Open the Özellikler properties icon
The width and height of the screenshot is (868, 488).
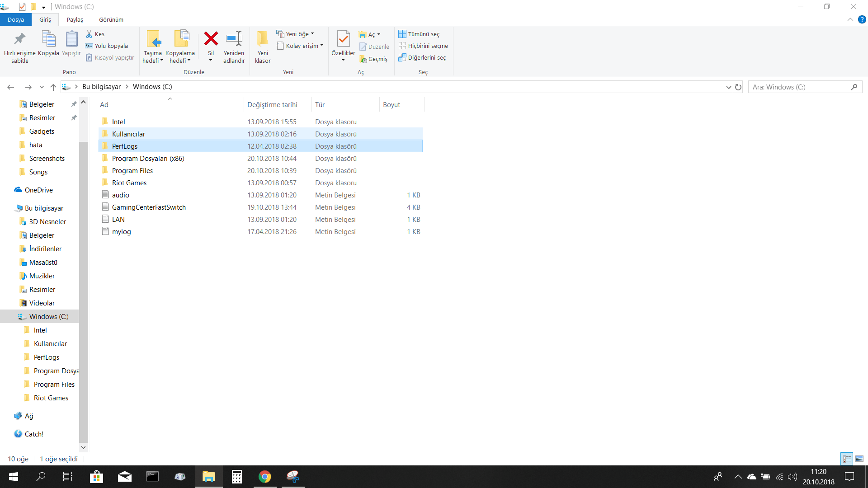pos(343,39)
